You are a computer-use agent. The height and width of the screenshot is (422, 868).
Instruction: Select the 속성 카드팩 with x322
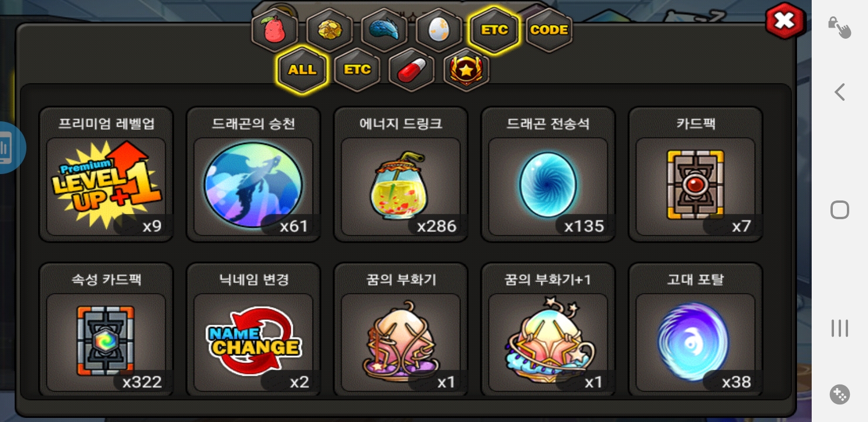click(106, 330)
